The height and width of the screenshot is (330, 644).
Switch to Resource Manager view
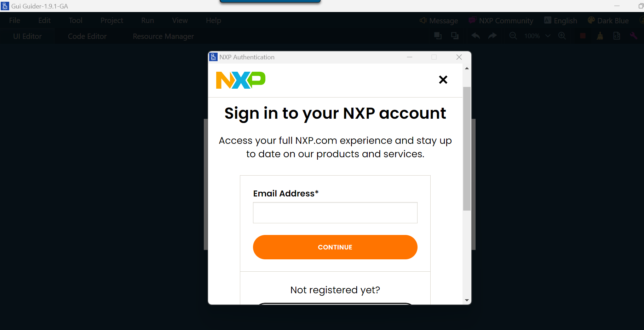[163, 36]
